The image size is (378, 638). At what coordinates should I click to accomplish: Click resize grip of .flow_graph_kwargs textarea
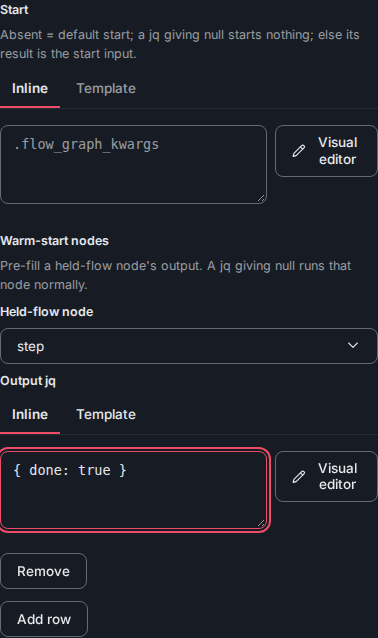coord(261,198)
